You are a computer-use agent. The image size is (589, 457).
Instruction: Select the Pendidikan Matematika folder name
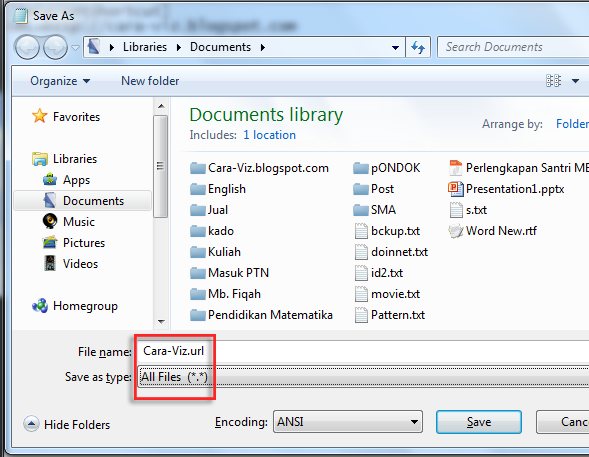coord(270,315)
